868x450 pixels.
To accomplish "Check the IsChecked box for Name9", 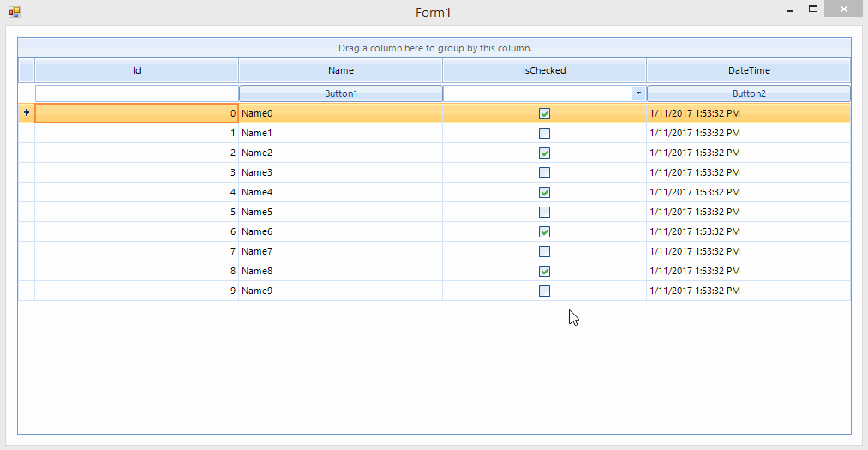I will pos(544,291).
